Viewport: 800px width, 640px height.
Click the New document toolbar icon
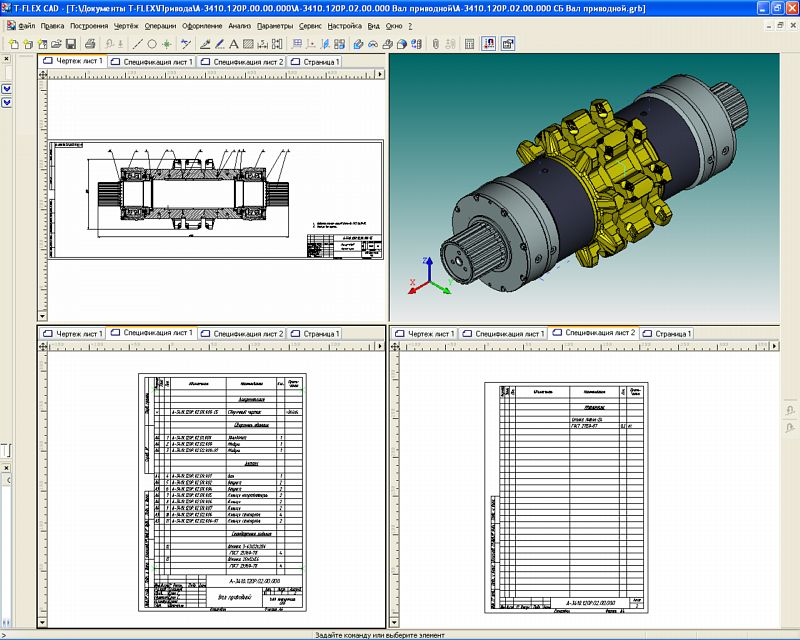[14, 44]
